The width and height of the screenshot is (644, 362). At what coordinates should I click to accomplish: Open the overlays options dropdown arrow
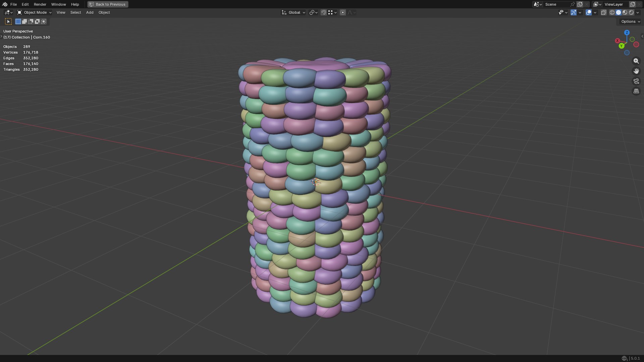click(x=595, y=12)
